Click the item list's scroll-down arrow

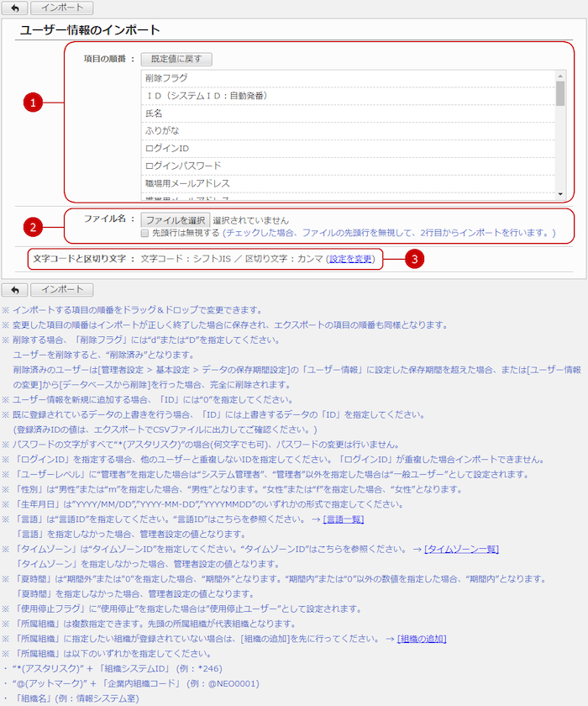point(560,195)
